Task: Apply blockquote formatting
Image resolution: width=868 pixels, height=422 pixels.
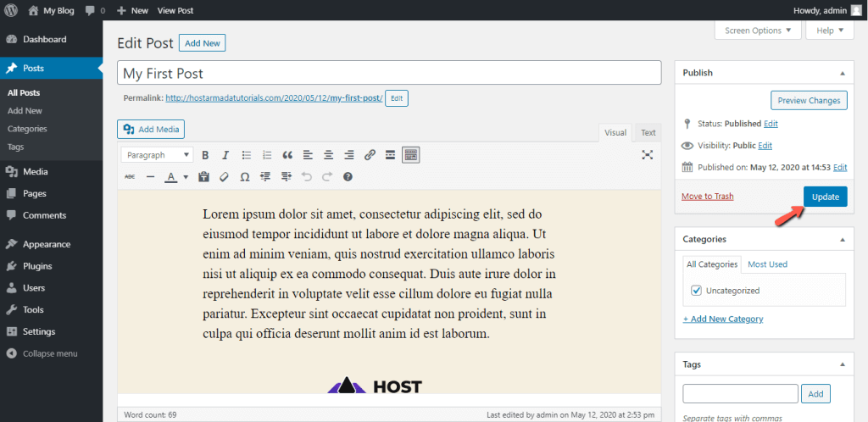Action: point(287,155)
